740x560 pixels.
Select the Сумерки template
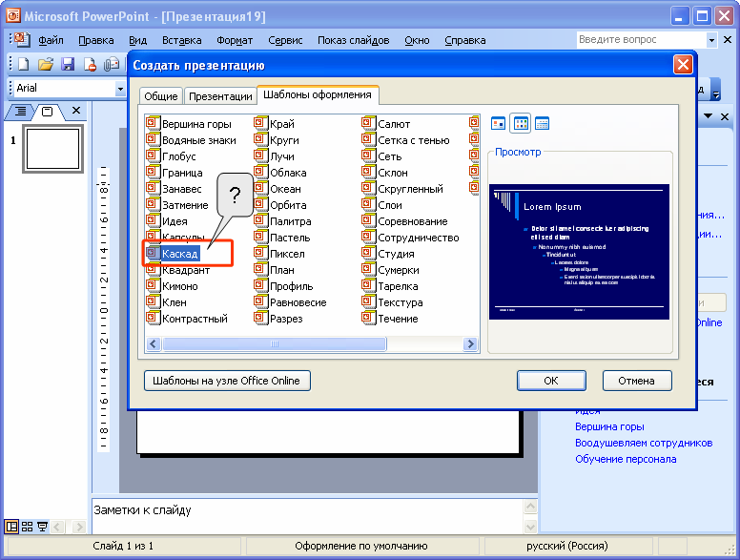click(x=399, y=270)
